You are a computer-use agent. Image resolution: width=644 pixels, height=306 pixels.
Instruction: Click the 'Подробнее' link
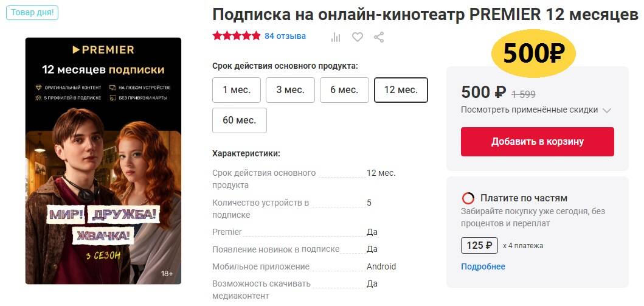pos(483,266)
